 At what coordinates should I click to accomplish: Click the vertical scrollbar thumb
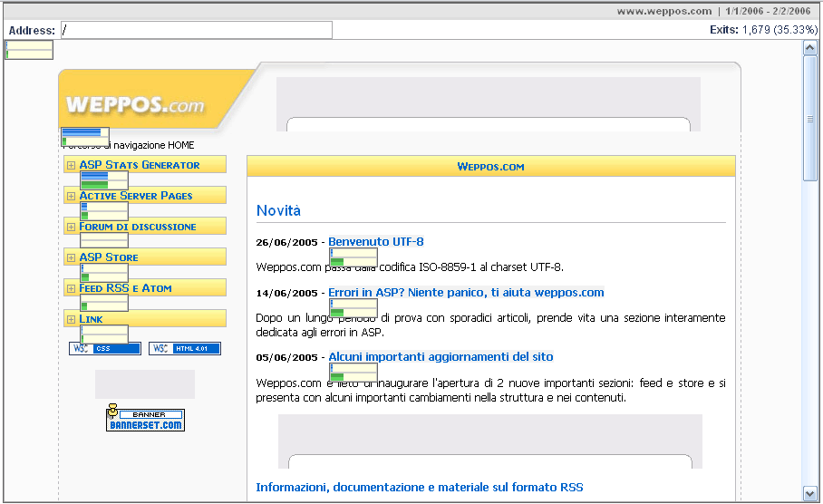point(810,119)
